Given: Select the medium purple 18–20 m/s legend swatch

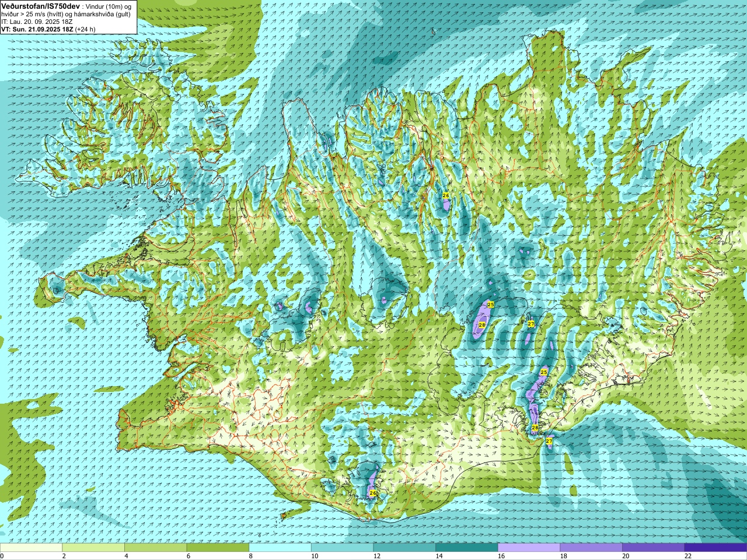Looking at the screenshot, I should tap(591, 548).
